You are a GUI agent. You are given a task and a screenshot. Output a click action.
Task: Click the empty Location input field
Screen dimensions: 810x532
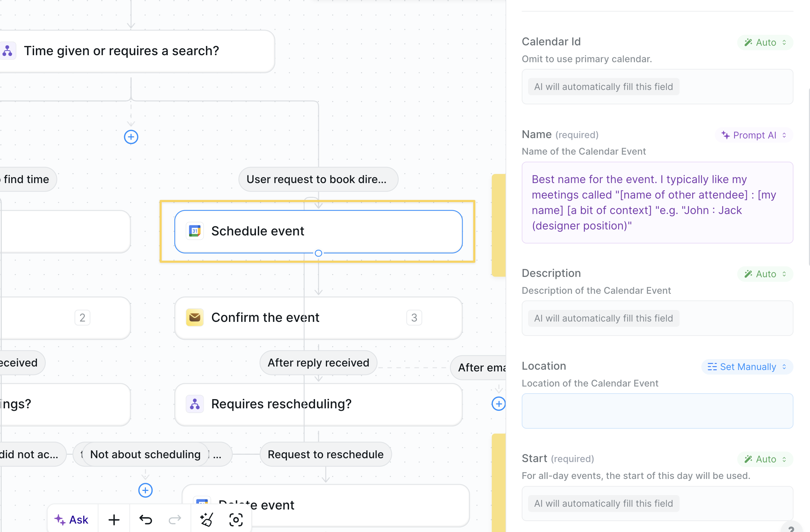click(x=657, y=410)
